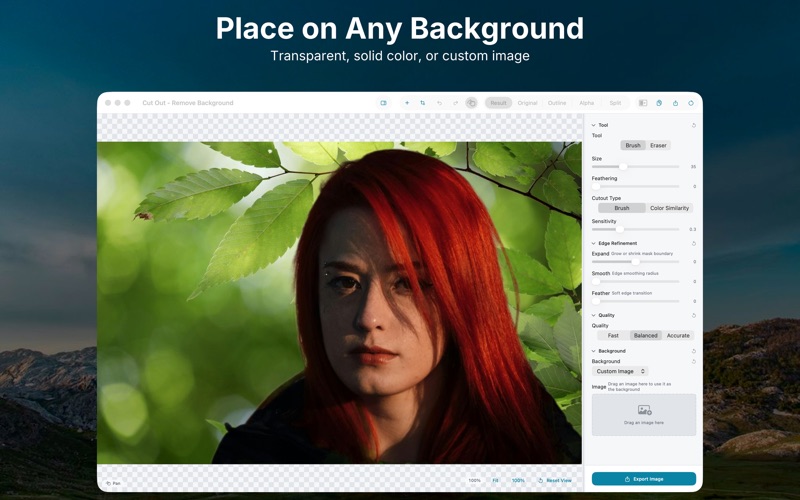
Task: Click the undo arrow in the toolbar
Action: (439, 103)
